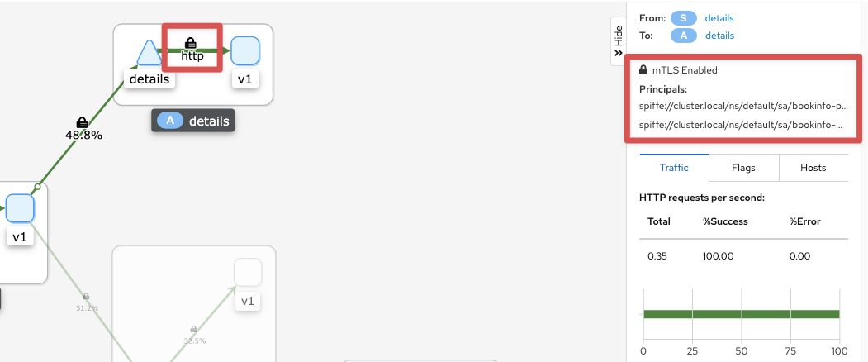The height and width of the screenshot is (362, 868).
Task: Click the S service badge next to From
Action: [x=684, y=18]
